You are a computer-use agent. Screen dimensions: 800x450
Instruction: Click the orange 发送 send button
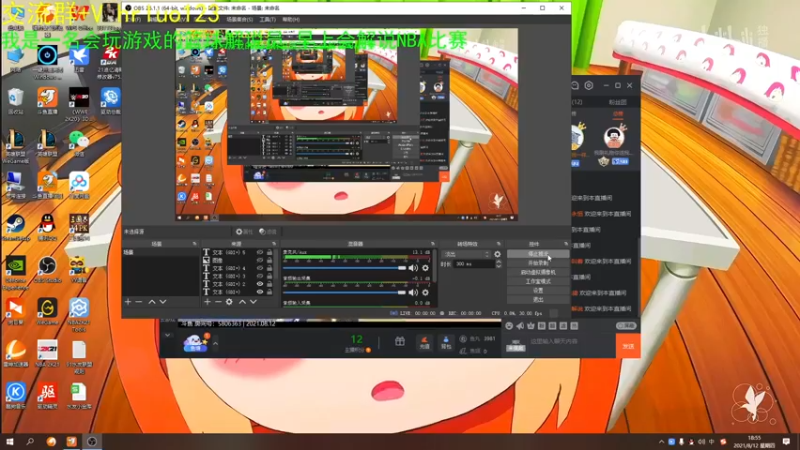pyautogui.click(x=628, y=346)
